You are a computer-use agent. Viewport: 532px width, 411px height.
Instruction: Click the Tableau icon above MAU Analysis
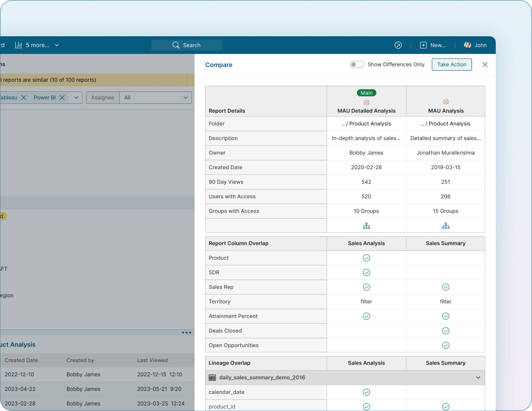[445, 102]
